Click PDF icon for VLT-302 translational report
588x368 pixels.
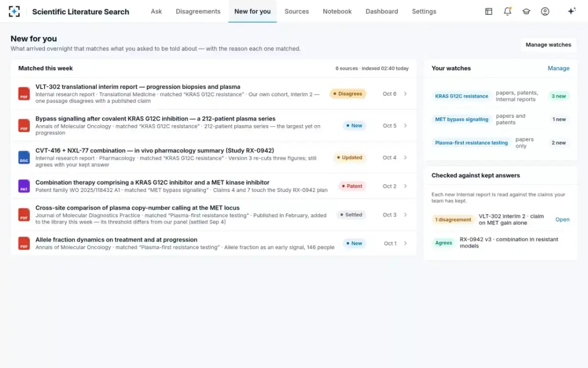[24, 93]
